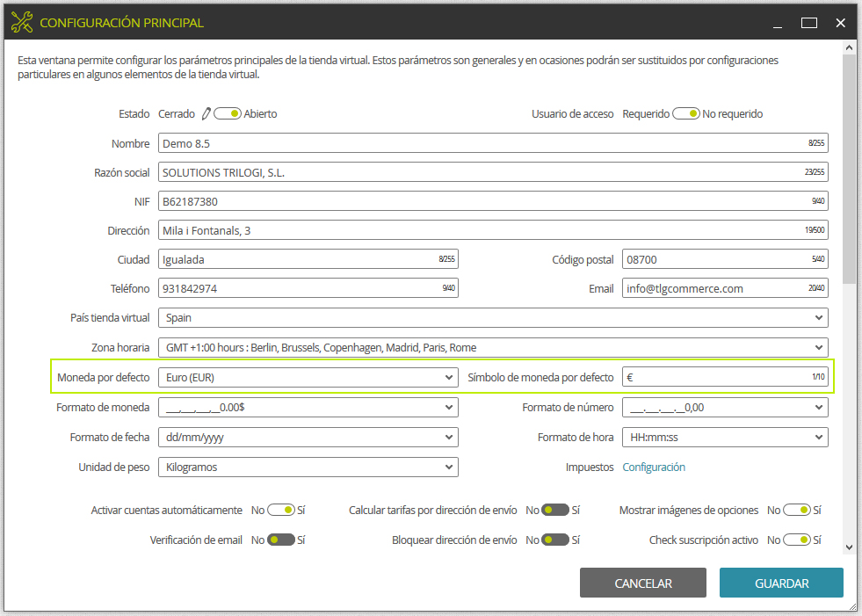This screenshot has height=616, width=862.
Task: Toggle the Estado Cerrado/Abierto switch
Action: [x=228, y=114]
